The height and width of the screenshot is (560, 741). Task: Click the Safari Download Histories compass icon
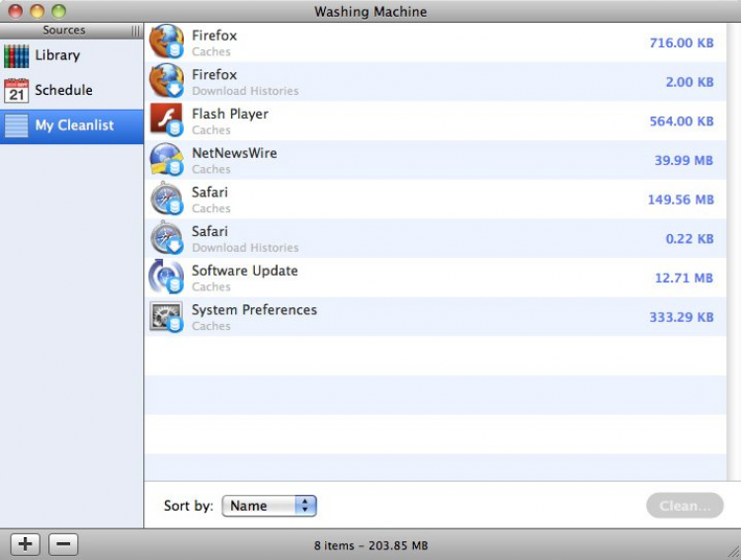coord(166,238)
